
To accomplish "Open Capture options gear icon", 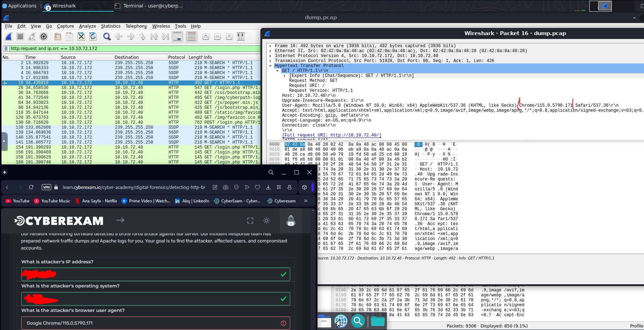I will tap(44, 37).
